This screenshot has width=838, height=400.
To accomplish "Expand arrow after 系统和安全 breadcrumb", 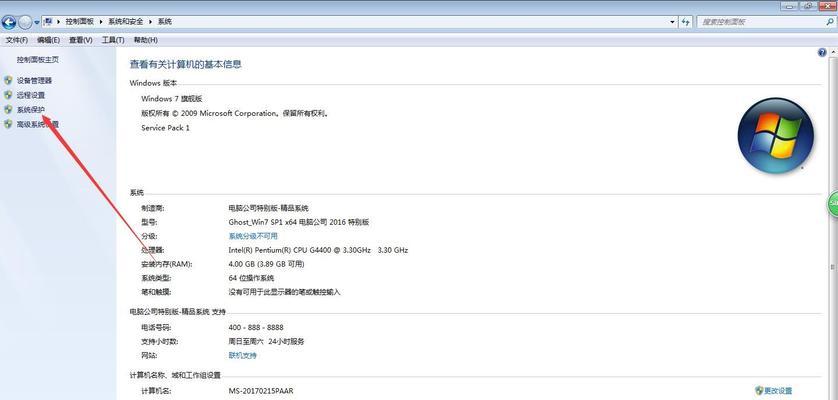I will point(151,22).
